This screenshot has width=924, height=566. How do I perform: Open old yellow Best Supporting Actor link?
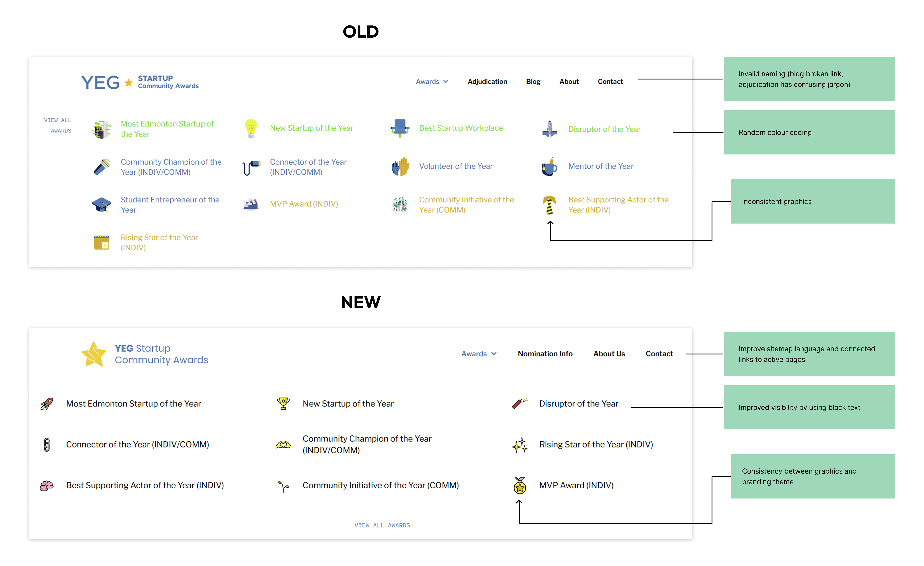[618, 205]
